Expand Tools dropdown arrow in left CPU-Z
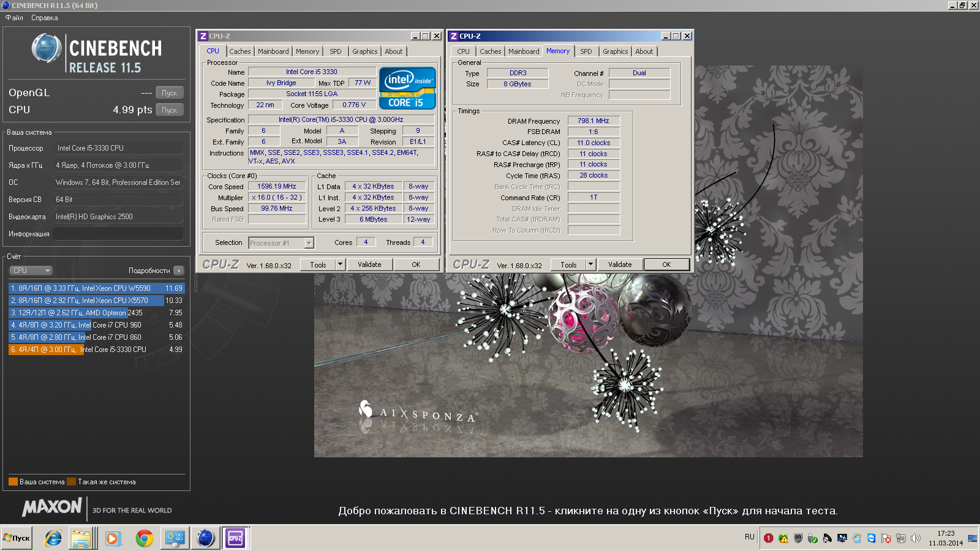This screenshot has height=551, width=980. pyautogui.click(x=341, y=264)
